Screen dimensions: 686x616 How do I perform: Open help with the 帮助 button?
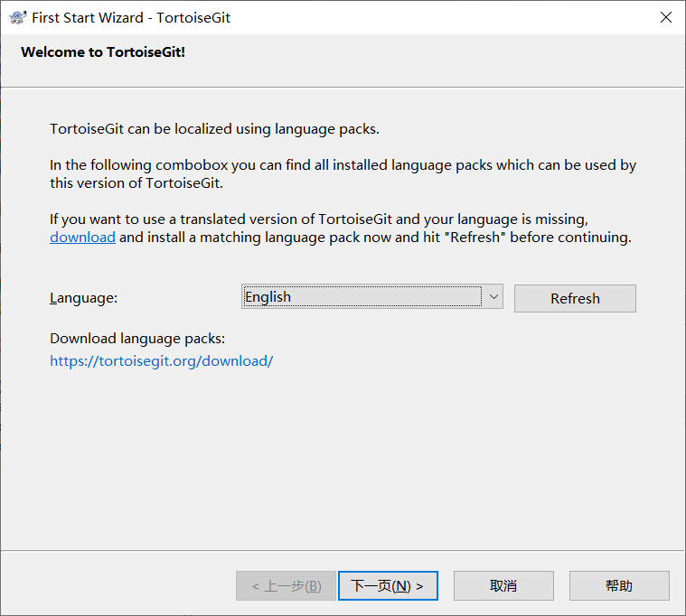pyautogui.click(x=619, y=586)
